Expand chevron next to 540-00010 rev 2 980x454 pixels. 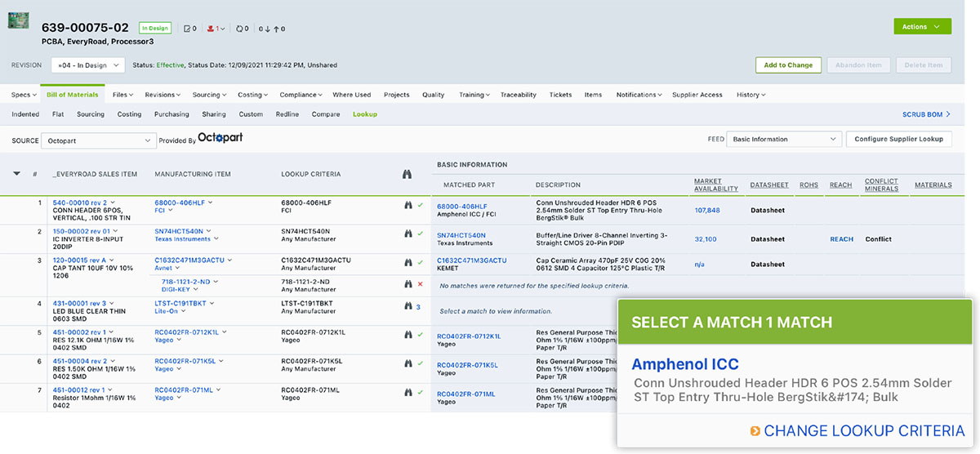click(x=113, y=203)
